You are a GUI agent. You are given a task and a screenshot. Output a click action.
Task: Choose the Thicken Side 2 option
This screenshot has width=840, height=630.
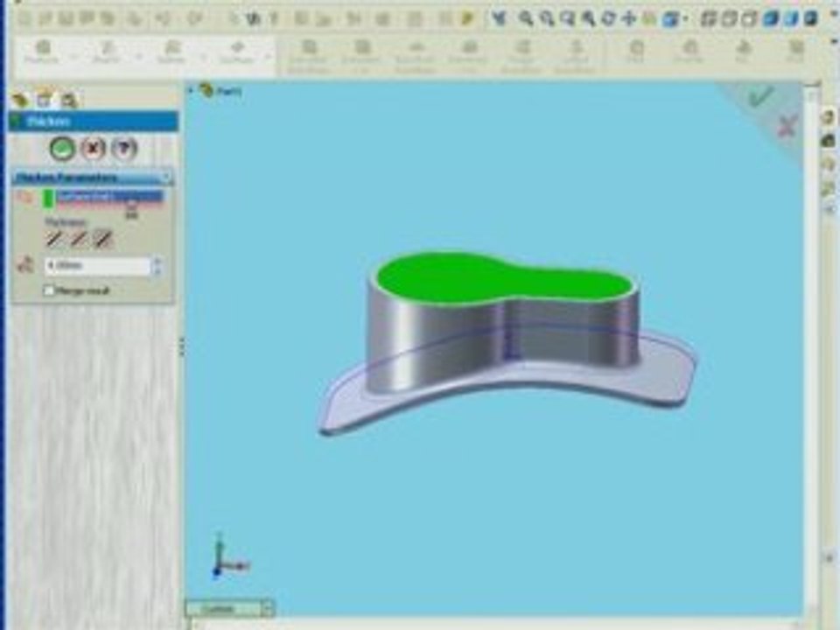click(103, 239)
